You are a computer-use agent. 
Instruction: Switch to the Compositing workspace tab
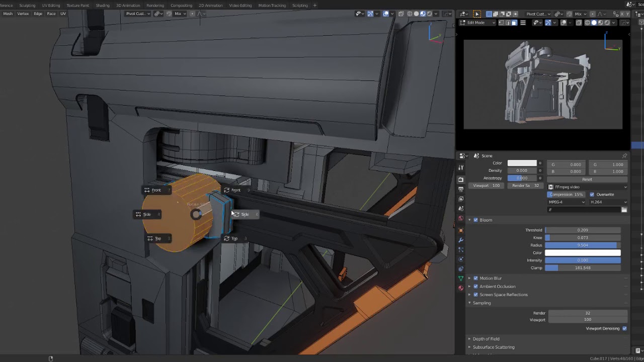click(x=181, y=6)
